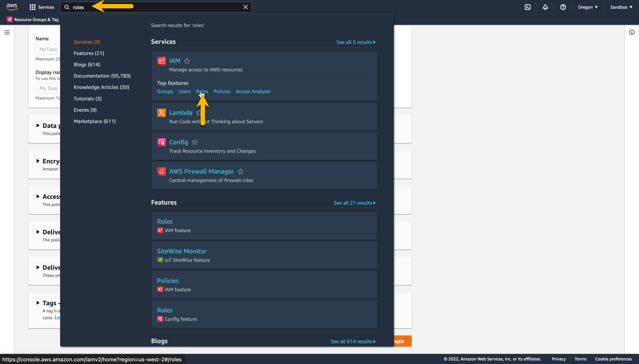Screen dimensions: 639x364
Task: Star the AWS Firewall Manager service
Action: 240,172
